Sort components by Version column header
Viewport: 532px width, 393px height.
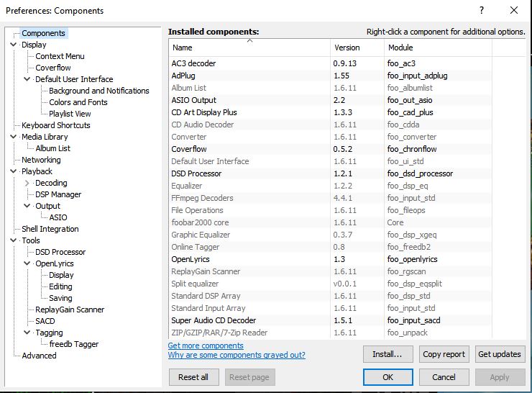pyautogui.click(x=357, y=48)
